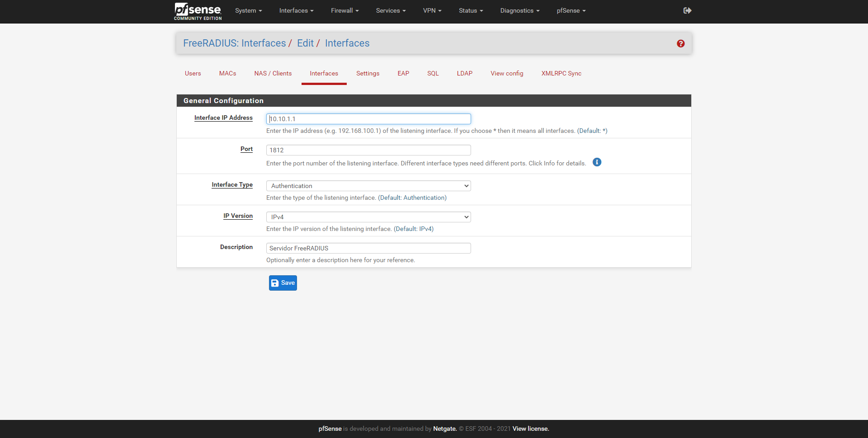Expand the IP Version dropdown
The image size is (868, 438).
click(x=368, y=217)
